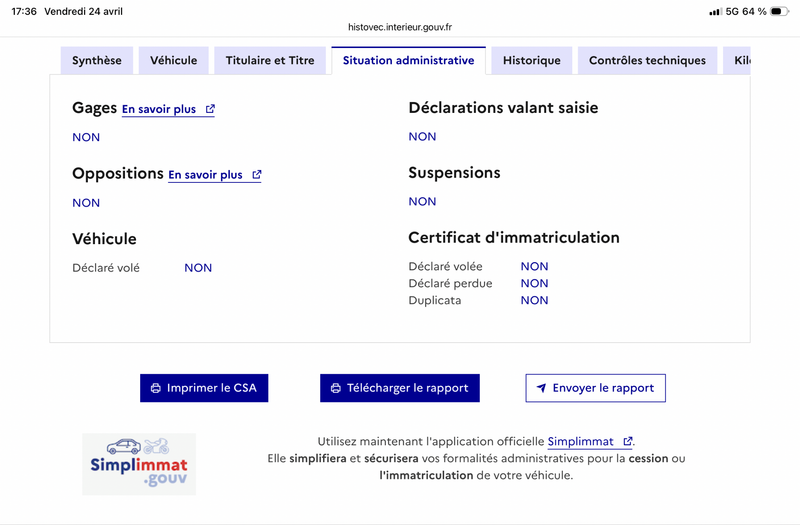Tap the histovec.interieur.gouv.fr address bar
Image resolution: width=800 pixels, height=525 pixels.
point(400,27)
